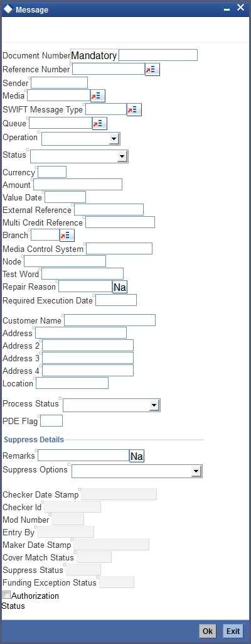Select the Customer Name text field
Screen dimensions: 251x644
tap(110, 320)
